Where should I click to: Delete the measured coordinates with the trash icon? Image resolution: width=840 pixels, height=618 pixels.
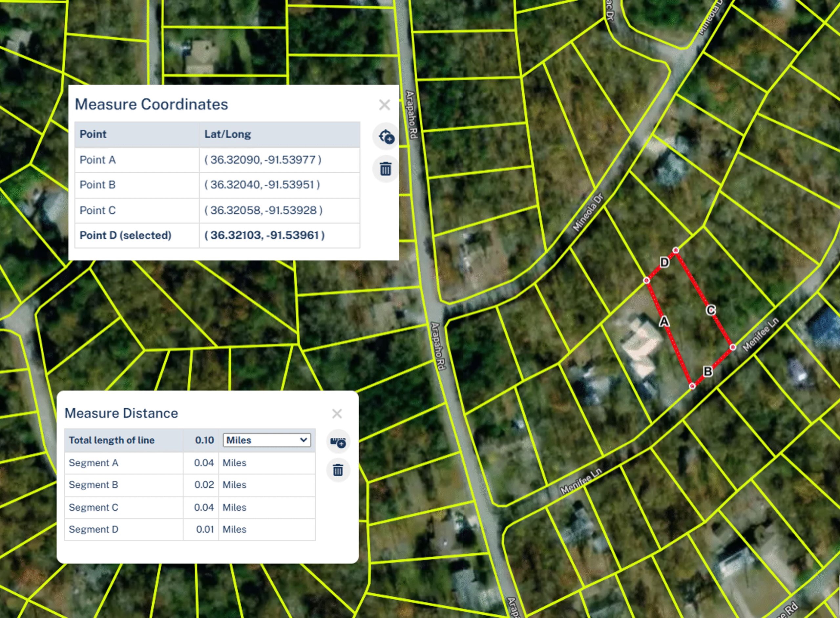click(386, 169)
